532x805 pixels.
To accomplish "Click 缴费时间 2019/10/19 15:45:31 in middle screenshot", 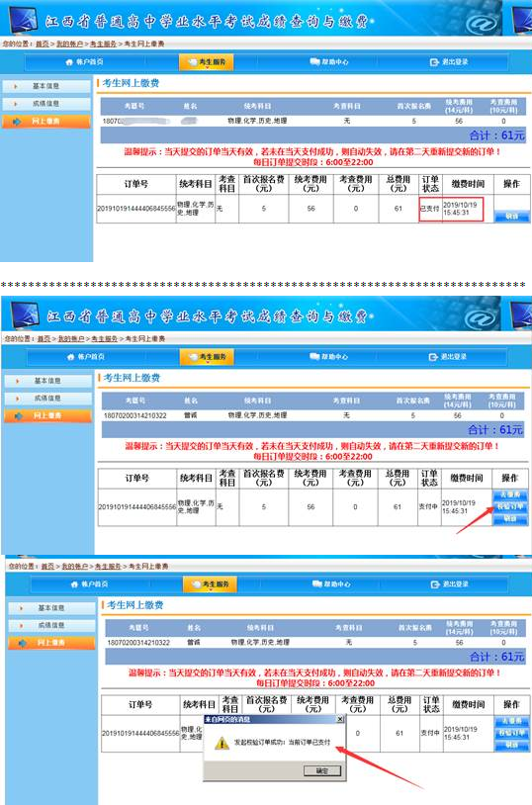I will pos(459,506).
